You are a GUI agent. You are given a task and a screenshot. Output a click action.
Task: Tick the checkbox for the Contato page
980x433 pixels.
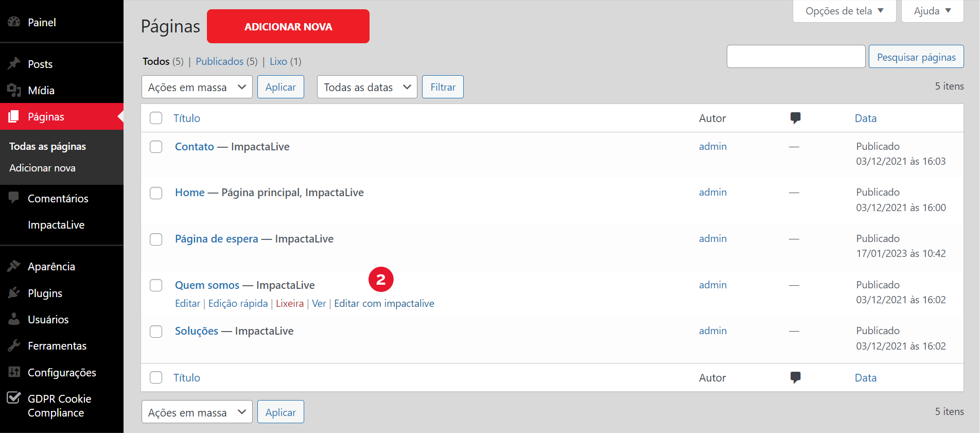click(156, 147)
